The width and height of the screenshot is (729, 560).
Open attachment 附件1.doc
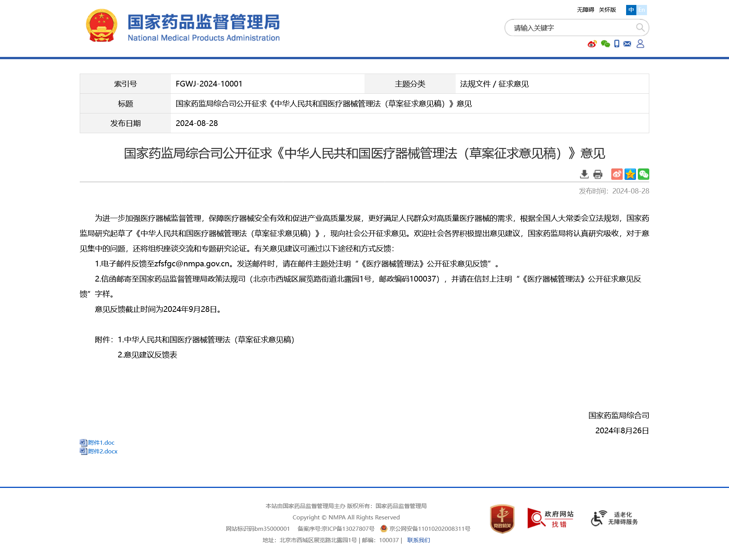[x=101, y=442]
